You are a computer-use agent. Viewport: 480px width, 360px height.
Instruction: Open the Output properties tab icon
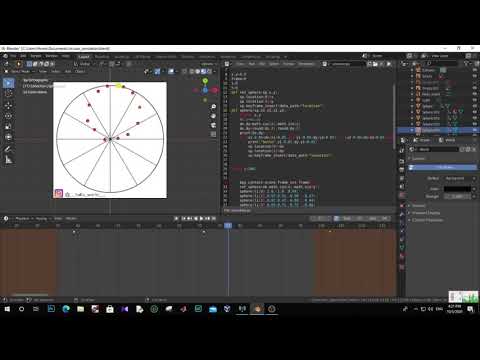(x=402, y=170)
